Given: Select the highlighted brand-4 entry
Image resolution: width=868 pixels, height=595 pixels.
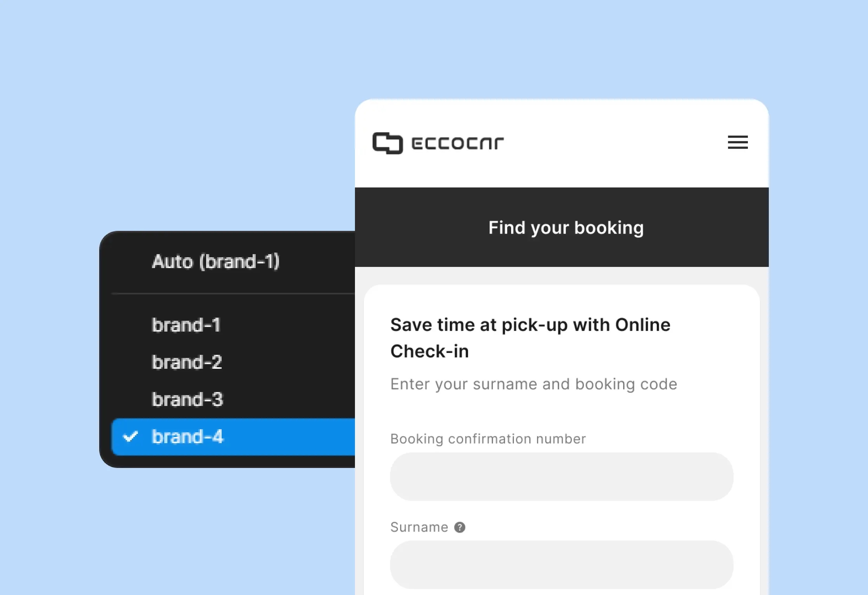Looking at the screenshot, I should tap(233, 437).
